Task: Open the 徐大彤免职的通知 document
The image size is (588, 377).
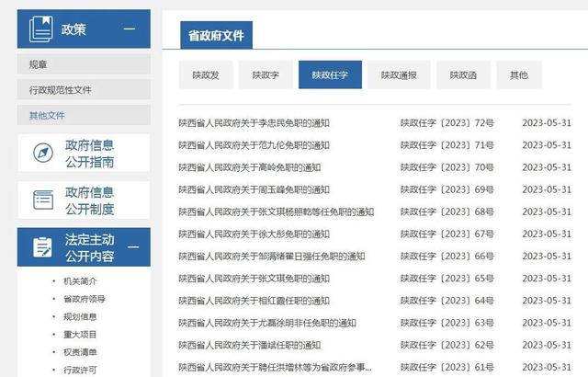Action: pyautogui.click(x=254, y=234)
